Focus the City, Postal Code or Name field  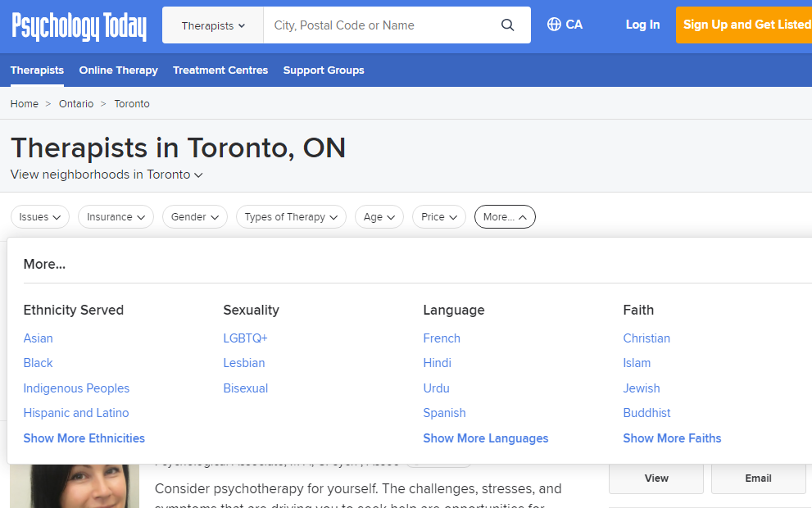(382, 25)
